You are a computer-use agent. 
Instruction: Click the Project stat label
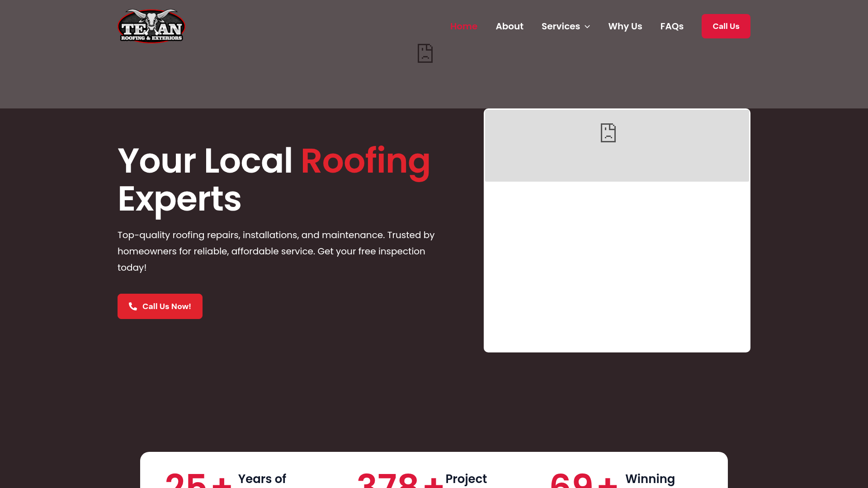tap(466, 479)
